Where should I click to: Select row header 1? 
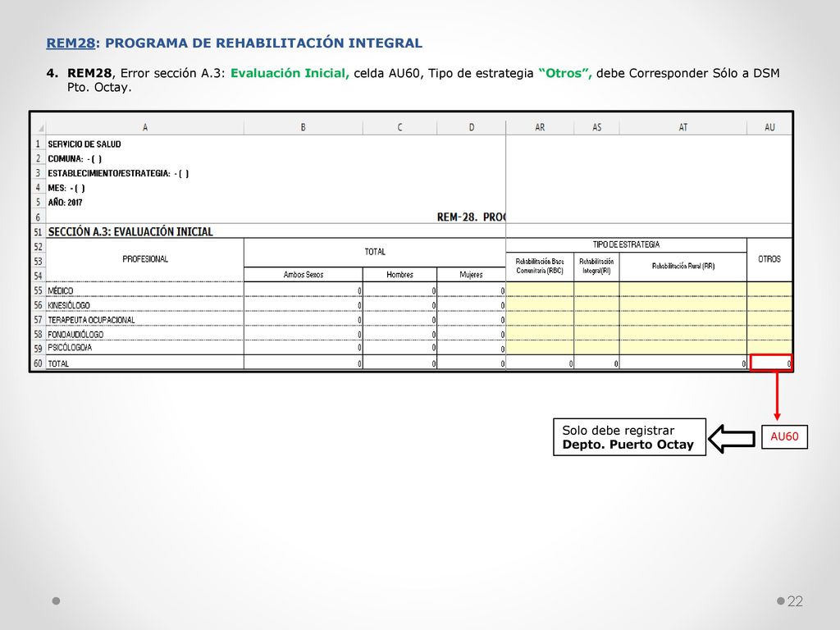pos(38,144)
